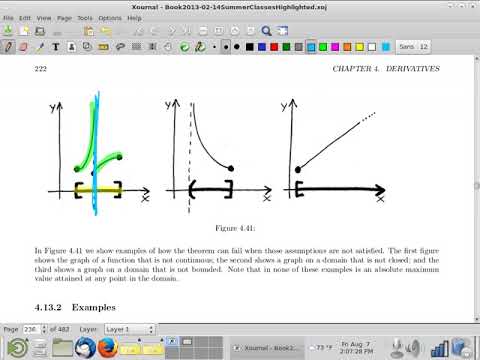Click the workspace switcher pager
The height and width of the screenshot is (360, 480).
coord(195,348)
